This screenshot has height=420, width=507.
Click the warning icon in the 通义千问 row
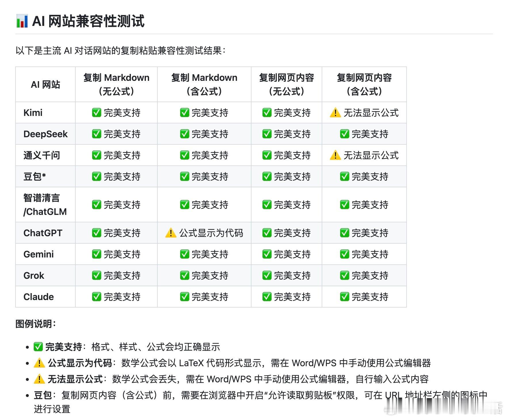click(335, 155)
